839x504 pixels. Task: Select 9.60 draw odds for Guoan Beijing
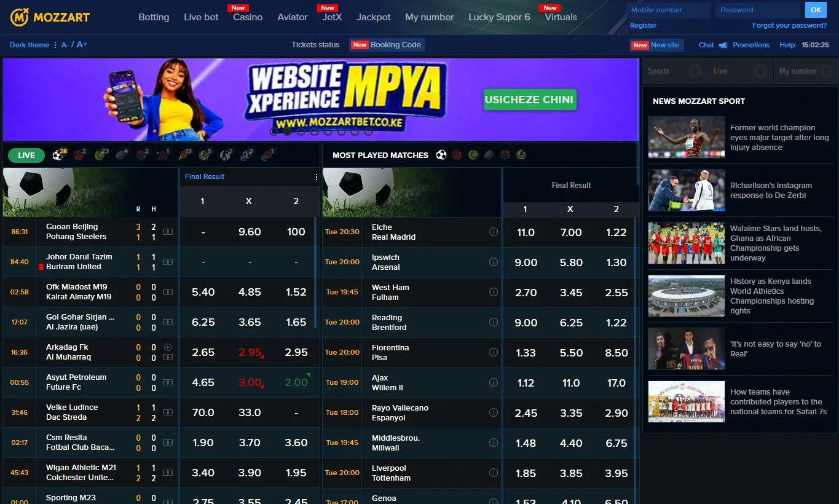[250, 232]
